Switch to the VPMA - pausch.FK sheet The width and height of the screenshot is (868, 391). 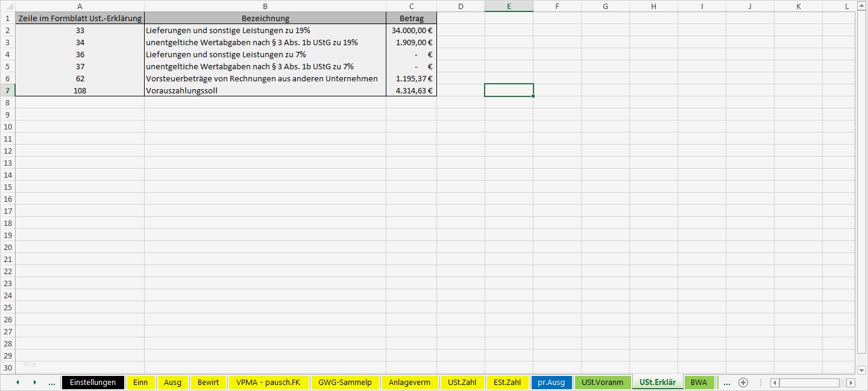(x=267, y=382)
